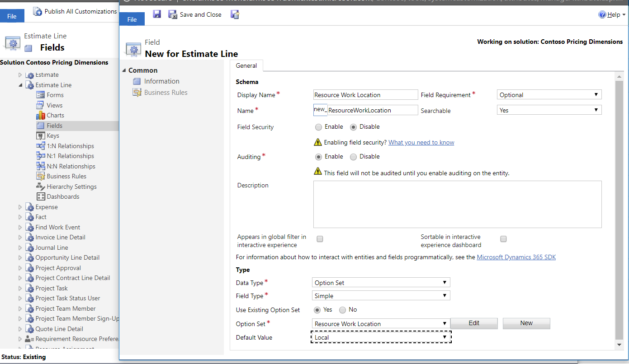
Task: Open Charts under Estimate Line
Action: 55,115
